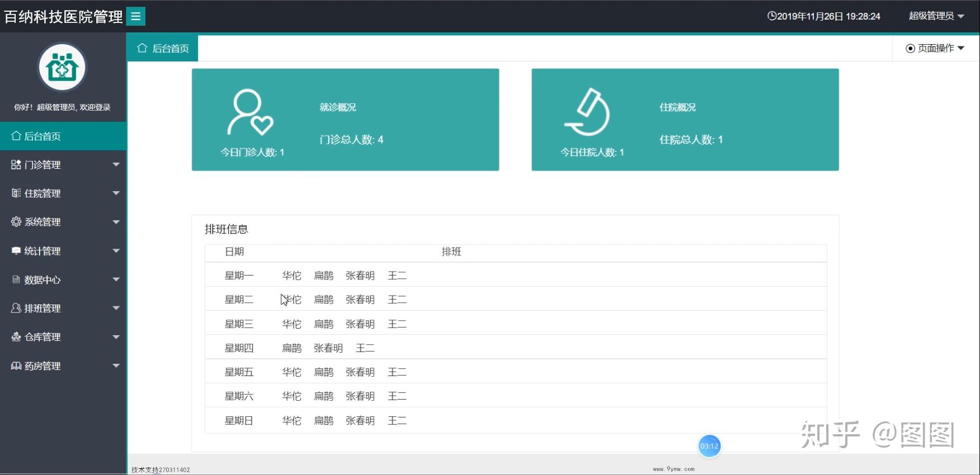Click the 星期六 row label
980x475 pixels.
coord(239,396)
